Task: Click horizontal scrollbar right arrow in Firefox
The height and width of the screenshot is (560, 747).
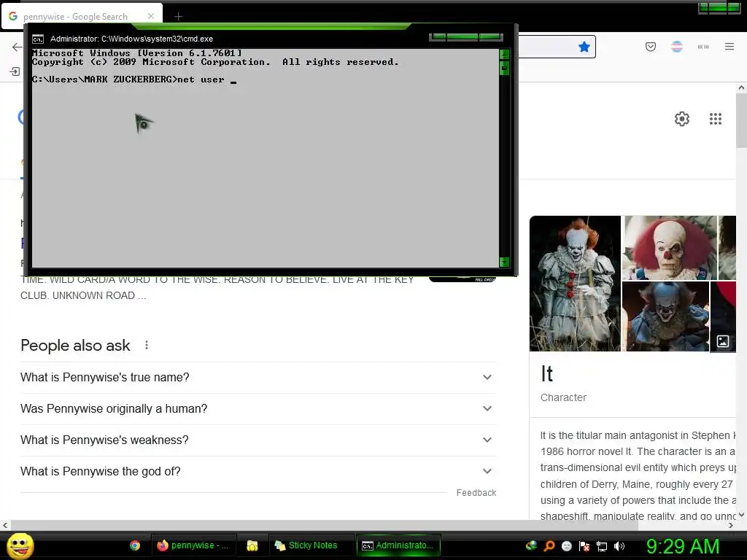Action: tap(731, 525)
